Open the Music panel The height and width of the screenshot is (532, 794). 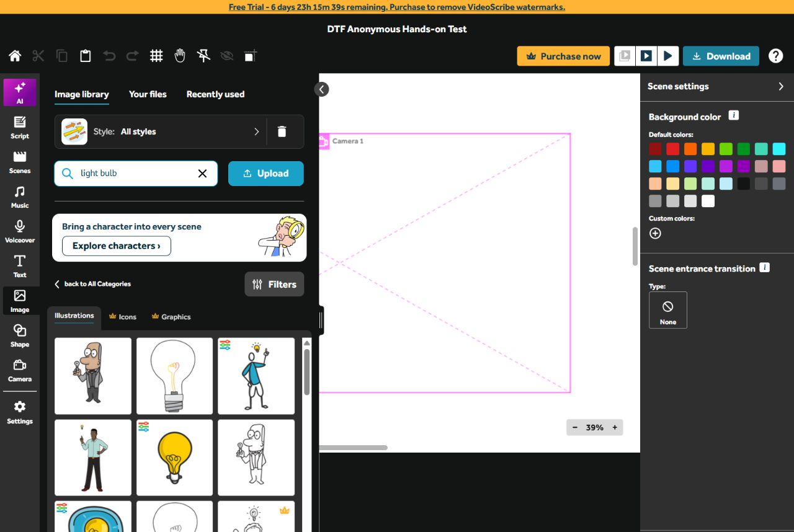pos(20,197)
